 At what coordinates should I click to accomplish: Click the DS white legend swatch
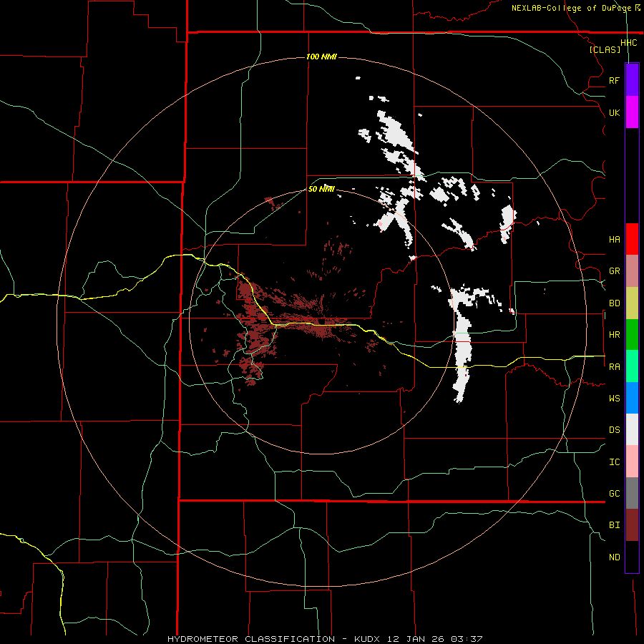coord(632,429)
